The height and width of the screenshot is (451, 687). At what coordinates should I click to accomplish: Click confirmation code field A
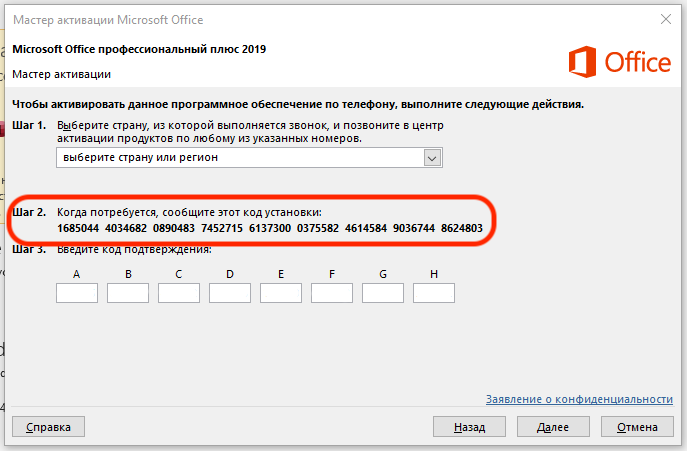pyautogui.click(x=76, y=293)
